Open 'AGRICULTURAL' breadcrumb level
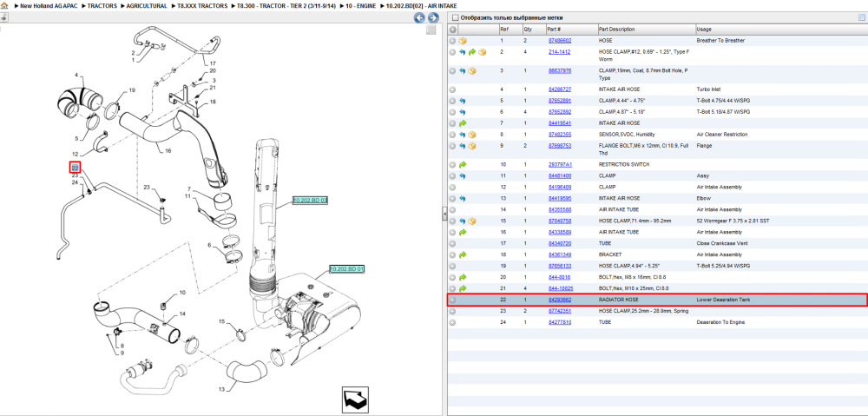 click(147, 5)
